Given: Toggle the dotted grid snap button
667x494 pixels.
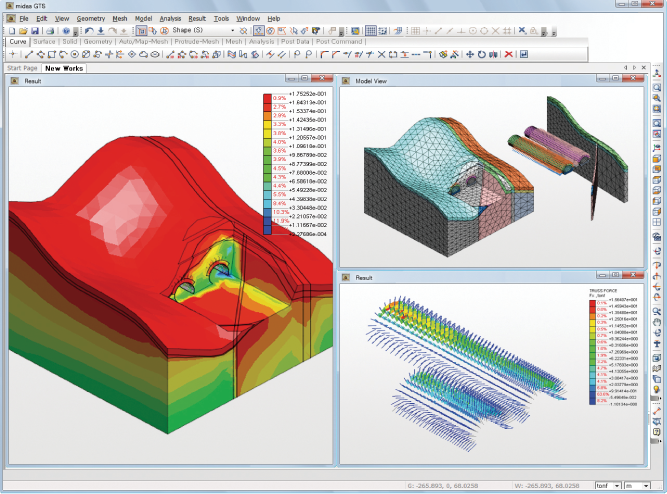Looking at the screenshot, I should pyautogui.click(x=382, y=31).
